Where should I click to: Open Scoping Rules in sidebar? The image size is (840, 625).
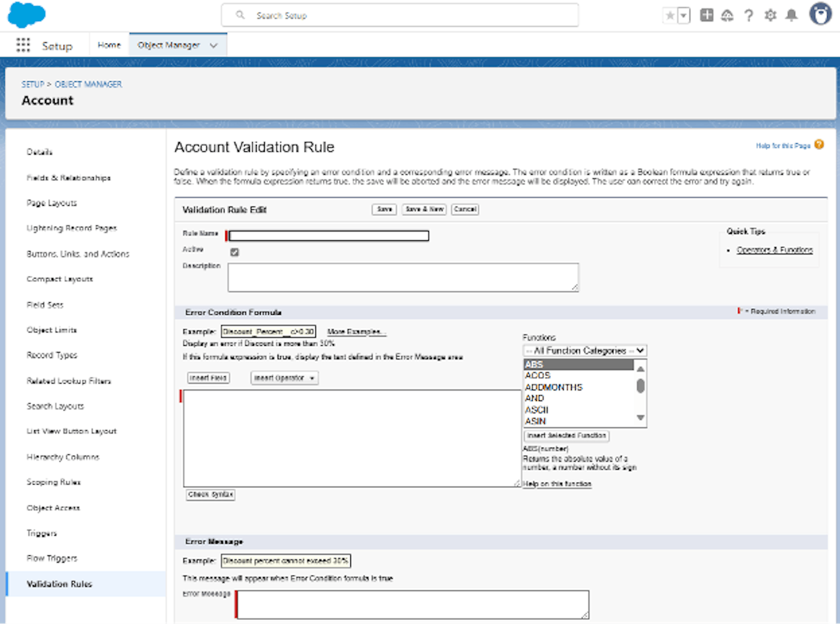coord(54,482)
